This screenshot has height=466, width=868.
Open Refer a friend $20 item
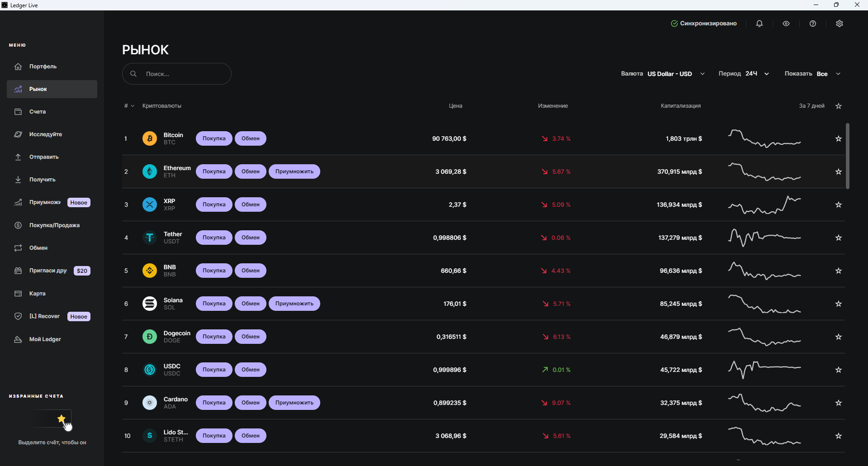pos(52,271)
